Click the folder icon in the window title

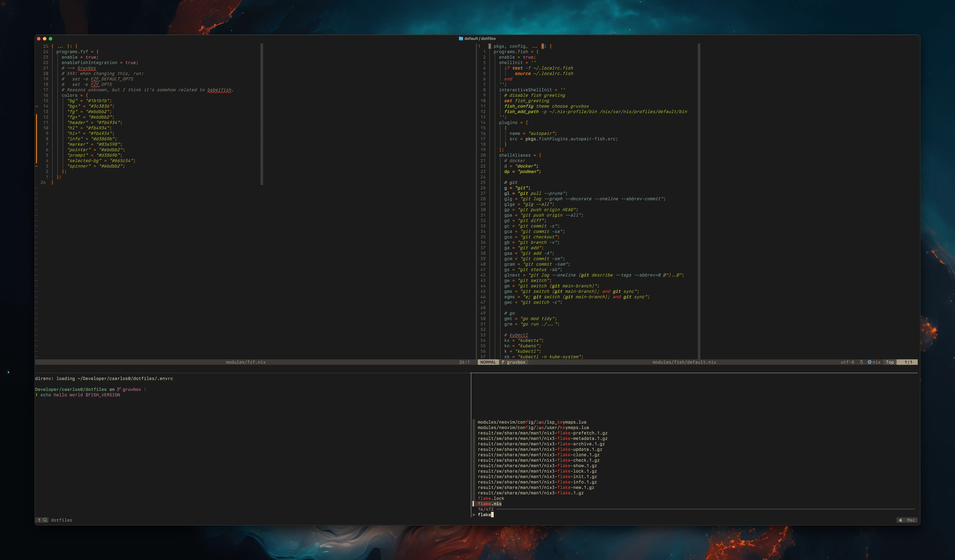pos(461,39)
